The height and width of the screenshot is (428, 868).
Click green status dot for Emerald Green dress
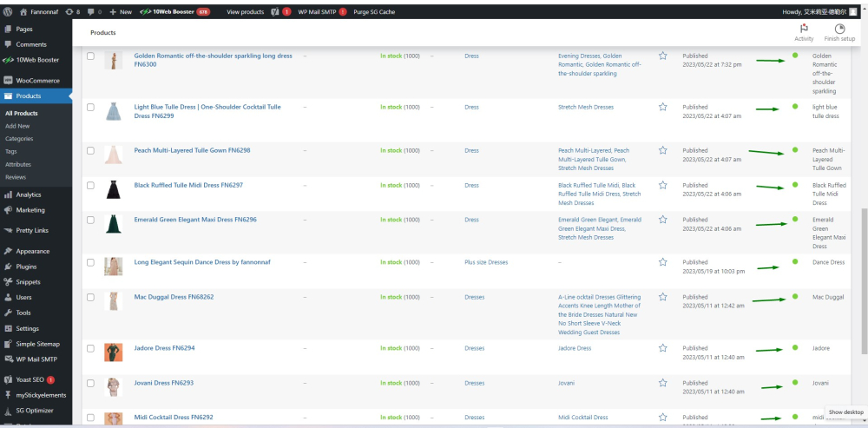point(795,220)
